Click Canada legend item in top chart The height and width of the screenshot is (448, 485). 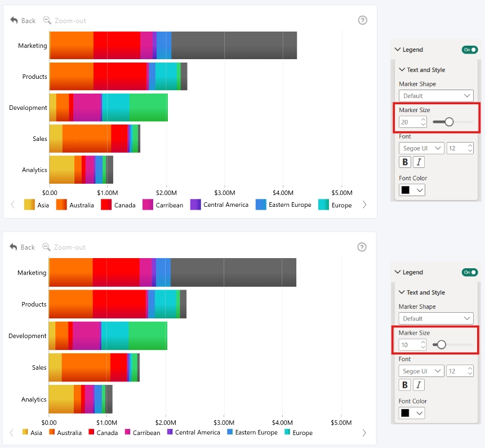pyautogui.click(x=118, y=205)
